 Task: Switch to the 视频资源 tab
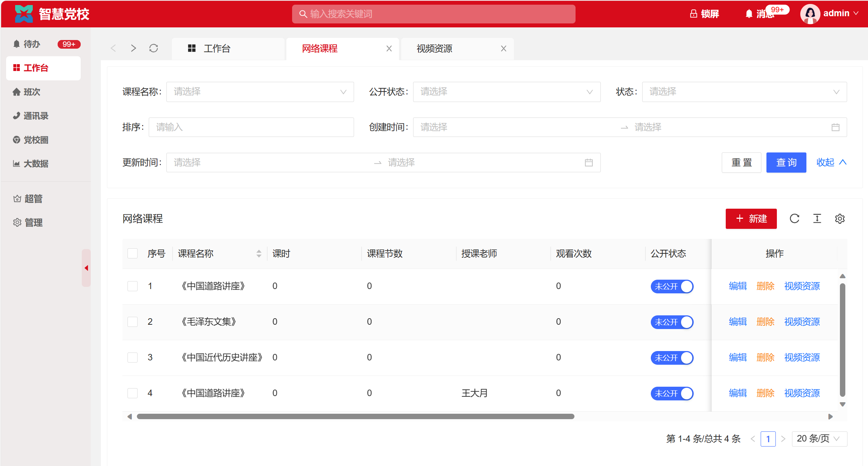[435, 49]
